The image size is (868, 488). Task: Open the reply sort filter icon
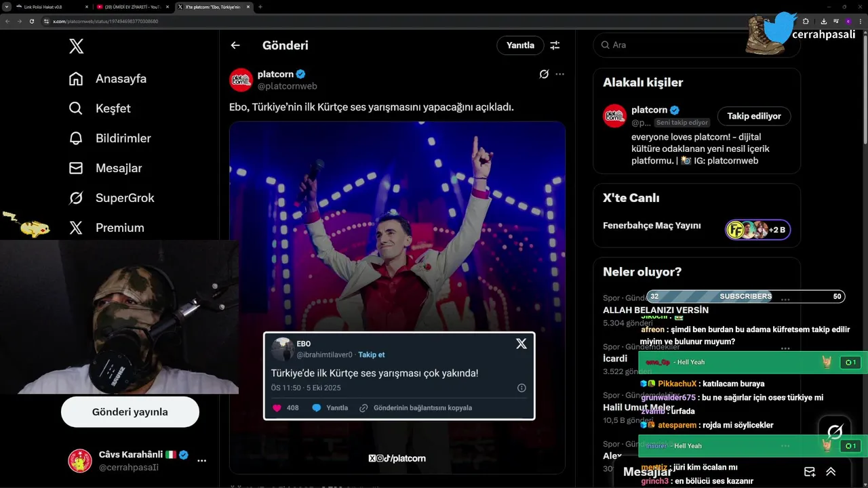pyautogui.click(x=555, y=45)
